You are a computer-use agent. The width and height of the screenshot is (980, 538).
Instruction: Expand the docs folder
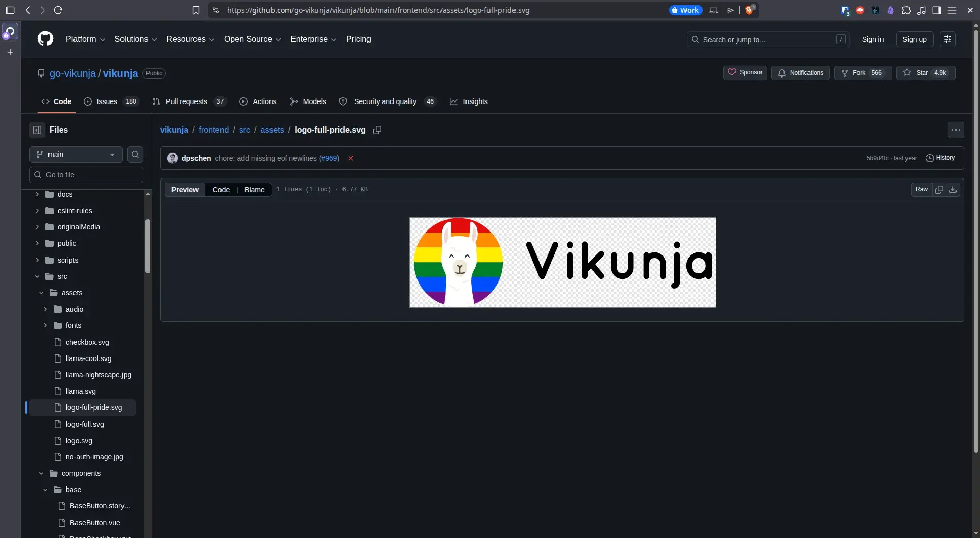[37, 194]
